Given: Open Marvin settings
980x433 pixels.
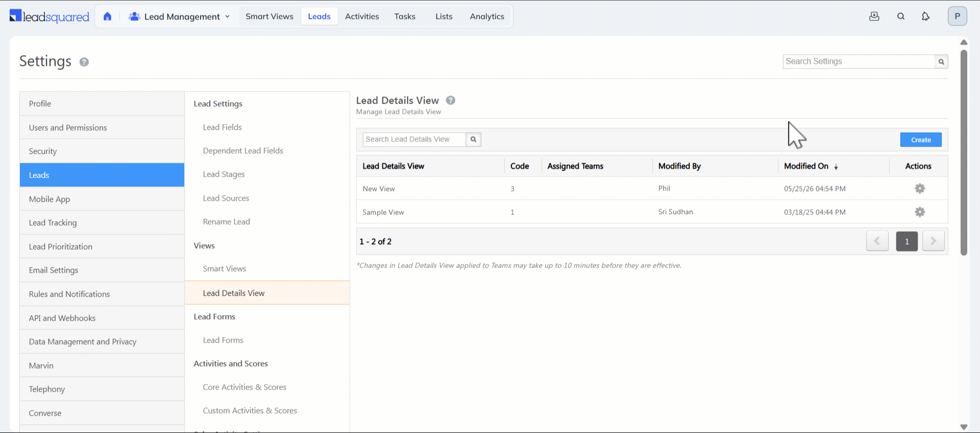Looking at the screenshot, I should pos(102,366).
